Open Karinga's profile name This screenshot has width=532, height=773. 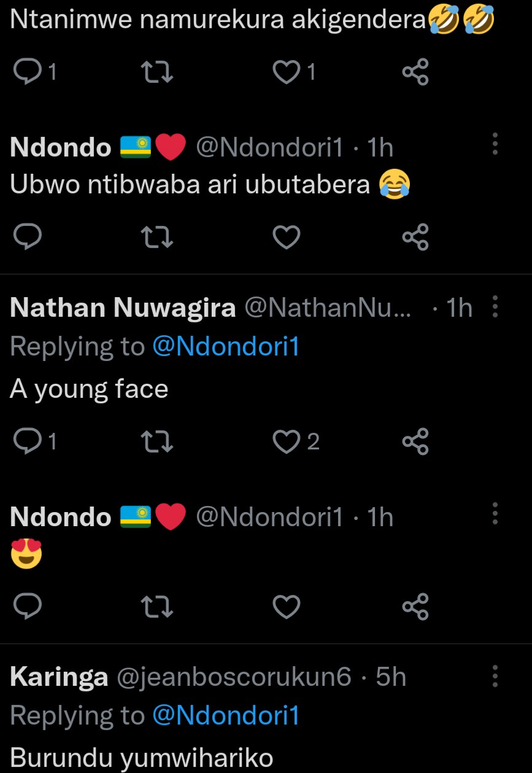click(x=59, y=677)
